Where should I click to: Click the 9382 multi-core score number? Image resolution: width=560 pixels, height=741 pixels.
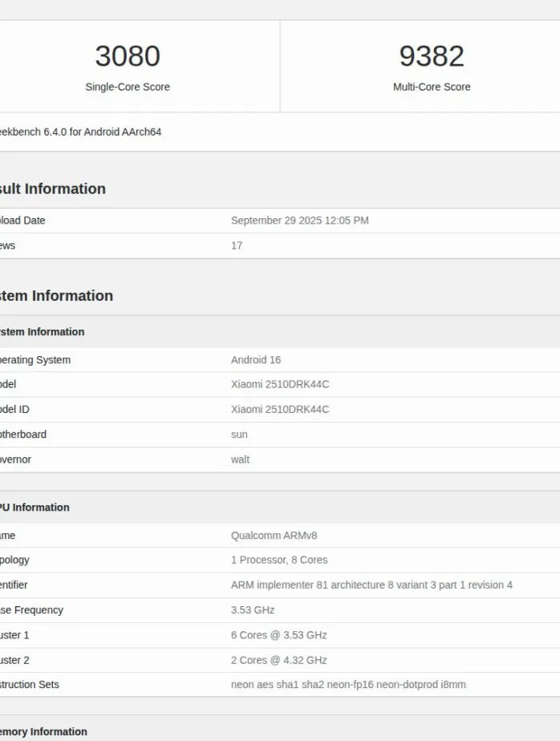tap(432, 56)
